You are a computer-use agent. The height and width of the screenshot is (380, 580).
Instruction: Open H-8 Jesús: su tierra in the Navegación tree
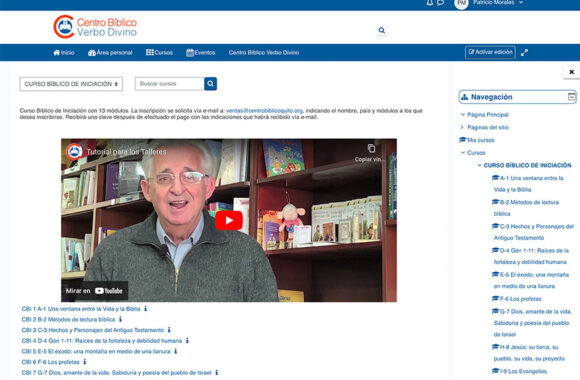529,353
